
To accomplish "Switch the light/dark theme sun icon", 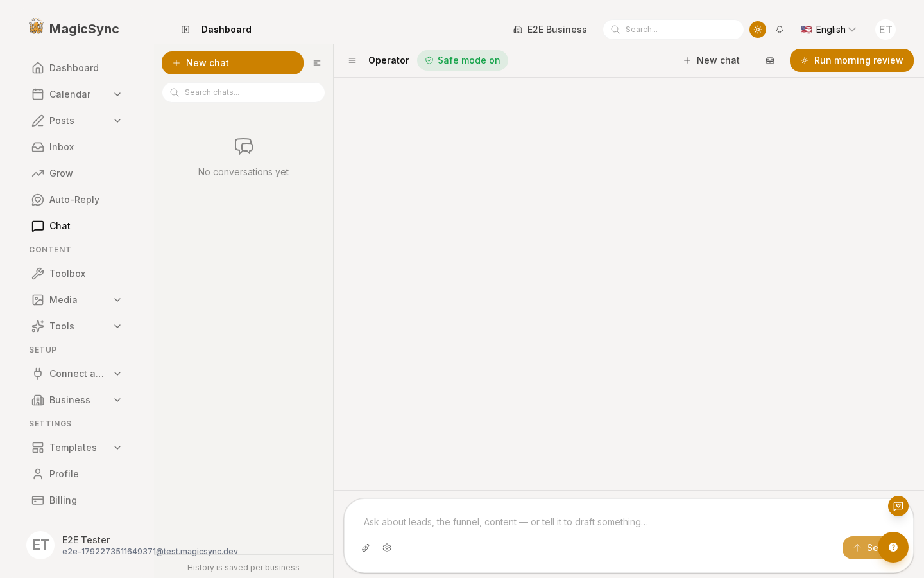I will click(758, 30).
